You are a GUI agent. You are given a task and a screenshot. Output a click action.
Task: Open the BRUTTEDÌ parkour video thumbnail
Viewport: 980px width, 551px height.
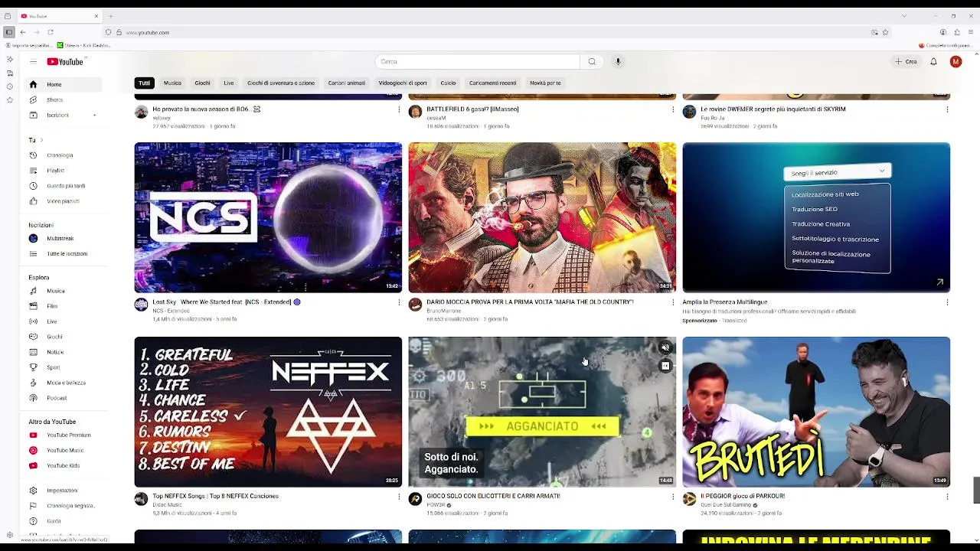[x=816, y=412]
